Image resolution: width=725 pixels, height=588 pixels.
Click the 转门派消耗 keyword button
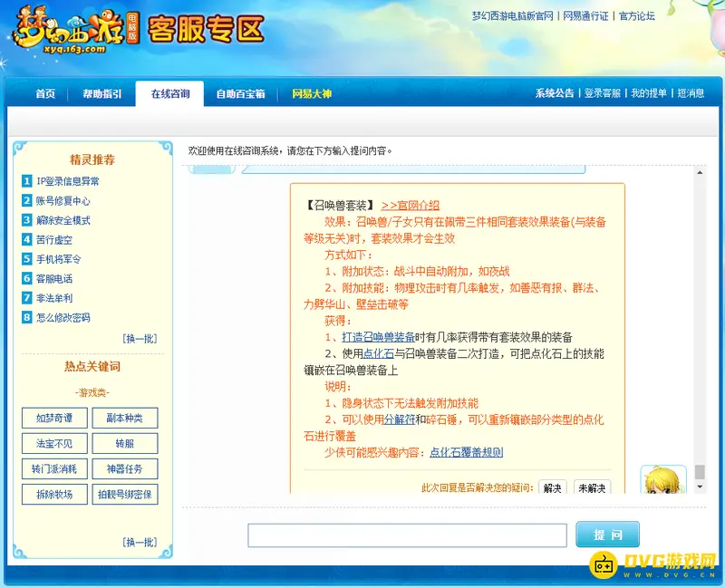54,468
